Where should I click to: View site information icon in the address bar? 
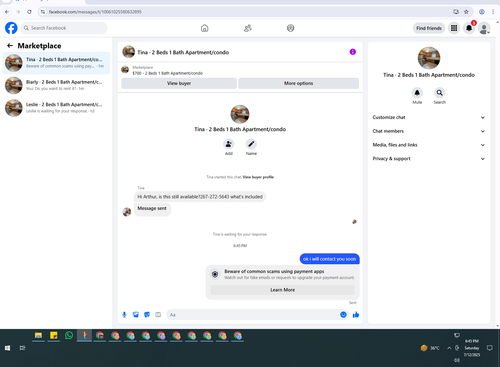[x=43, y=12]
